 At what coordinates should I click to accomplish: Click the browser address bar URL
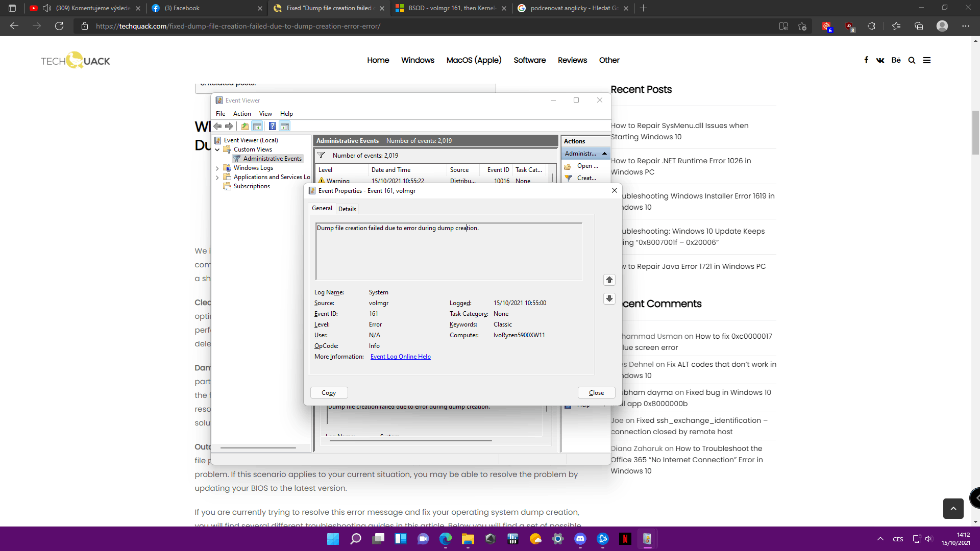tap(238, 26)
